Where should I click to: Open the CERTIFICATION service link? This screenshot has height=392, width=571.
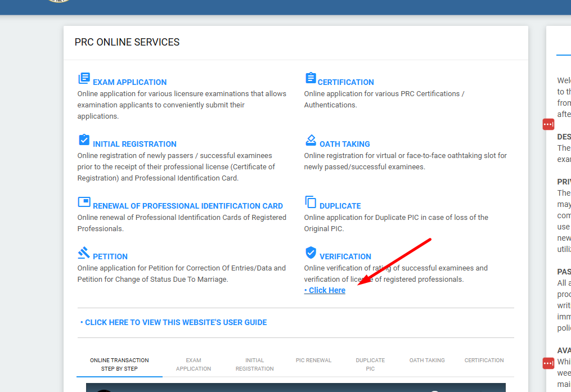click(345, 82)
